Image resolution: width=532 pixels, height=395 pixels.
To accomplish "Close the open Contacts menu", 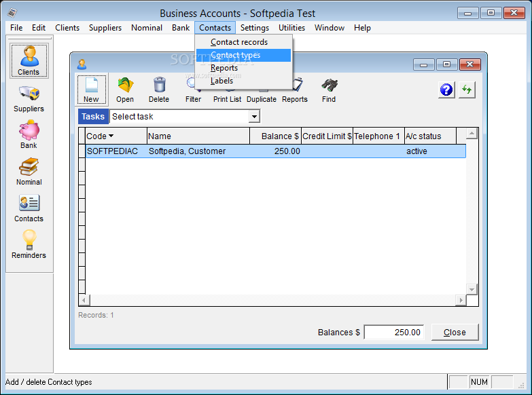I will tap(215, 28).
